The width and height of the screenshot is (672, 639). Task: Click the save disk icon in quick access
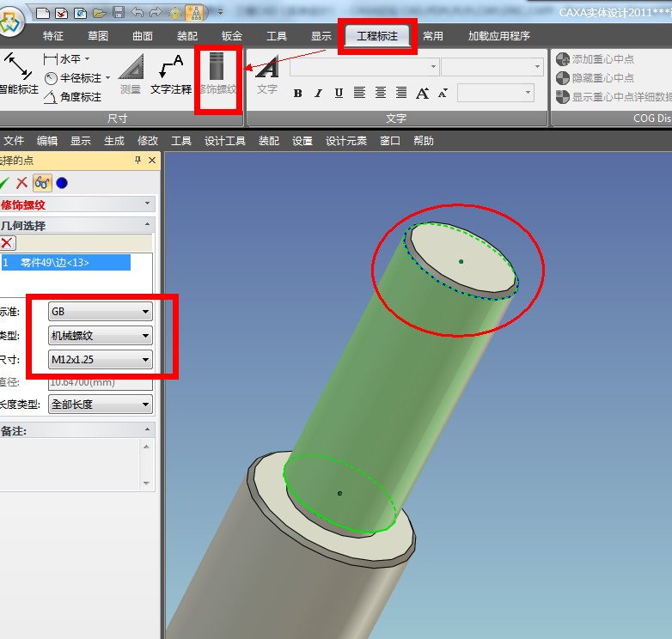[119, 12]
